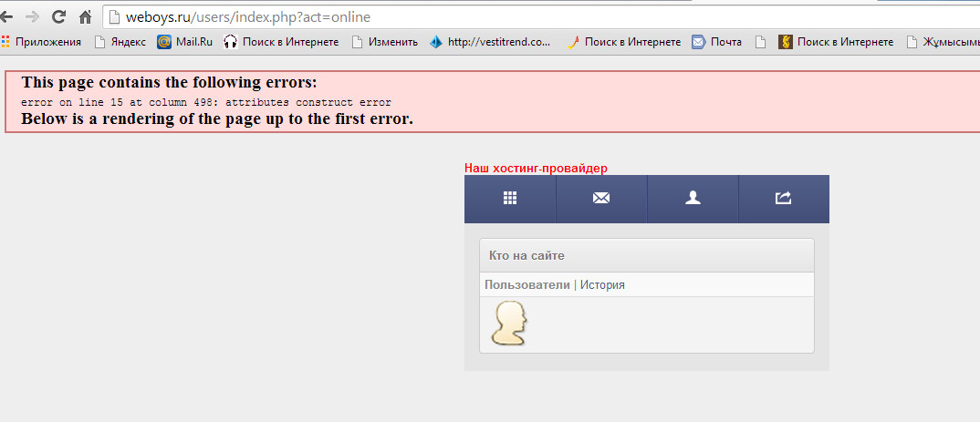Screen dimensions: 980x422
Task: Switch to the История tab
Action: pyautogui.click(x=602, y=284)
